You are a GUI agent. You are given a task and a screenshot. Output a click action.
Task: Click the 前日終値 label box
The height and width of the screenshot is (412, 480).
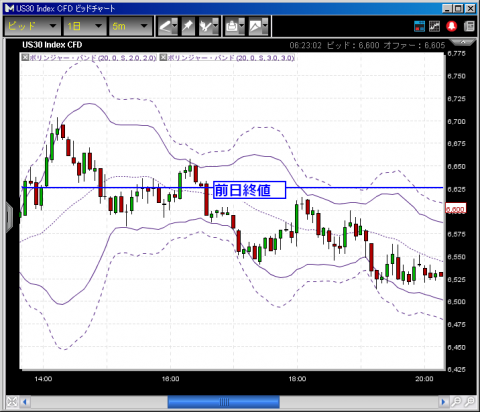pos(249,190)
